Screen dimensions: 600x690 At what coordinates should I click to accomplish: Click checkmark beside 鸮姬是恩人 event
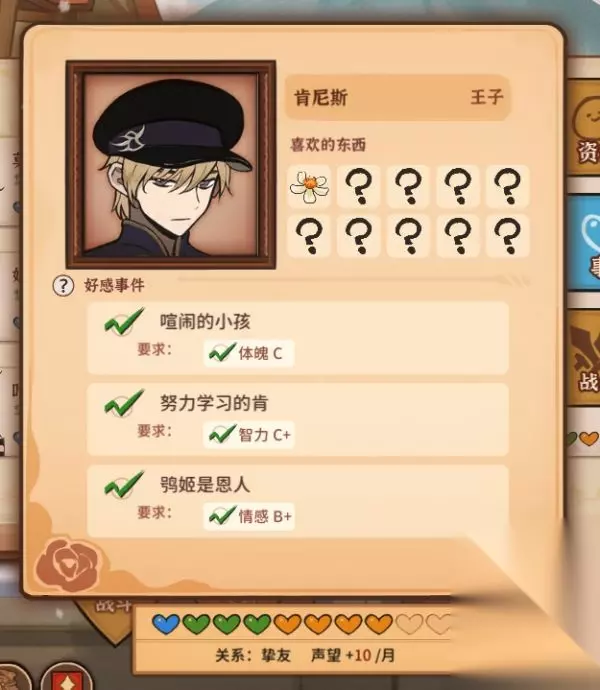click(124, 484)
